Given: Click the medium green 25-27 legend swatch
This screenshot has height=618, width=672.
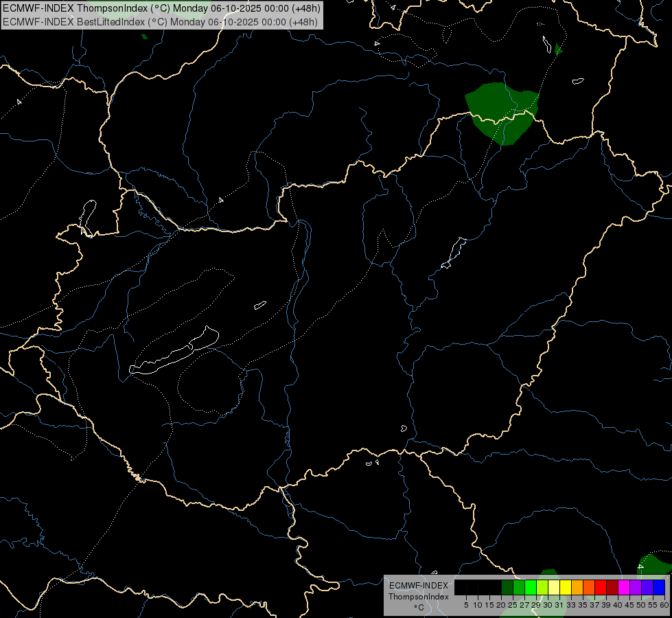Looking at the screenshot, I should click(x=519, y=587).
